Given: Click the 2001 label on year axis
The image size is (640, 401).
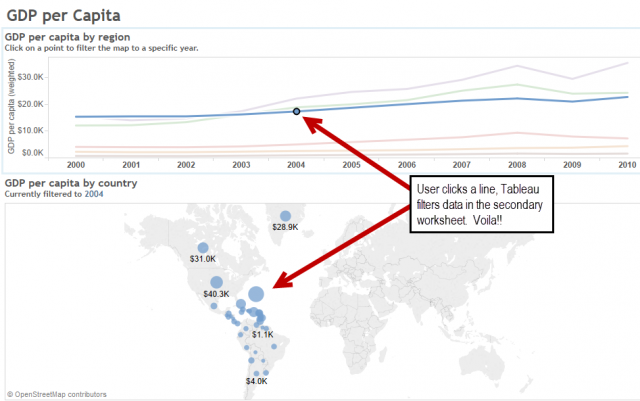Looking at the screenshot, I should 131,165.
